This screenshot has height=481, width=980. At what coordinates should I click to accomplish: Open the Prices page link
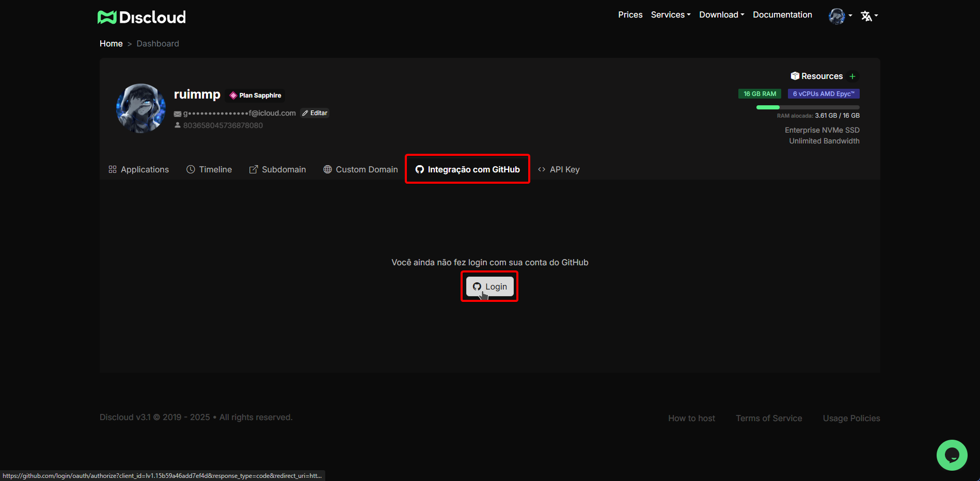(x=630, y=15)
